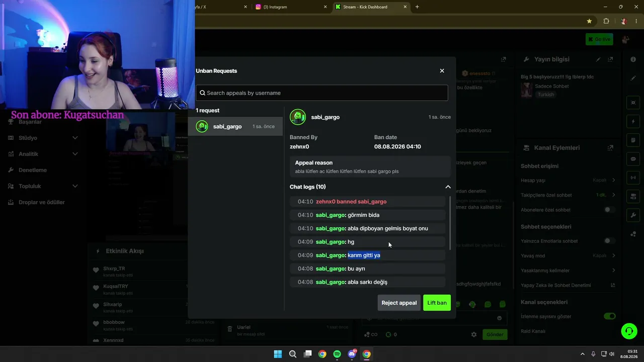
Task: Select the 'zehnx0 banned sabi_gargo' log entry
Action: [368, 202]
